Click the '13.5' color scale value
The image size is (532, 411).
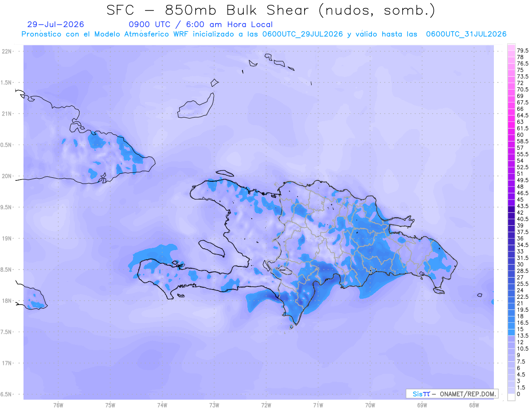(x=522, y=336)
